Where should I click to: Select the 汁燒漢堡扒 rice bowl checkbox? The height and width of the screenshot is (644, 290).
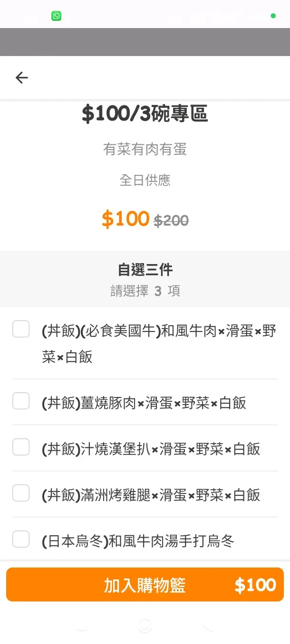click(x=21, y=447)
